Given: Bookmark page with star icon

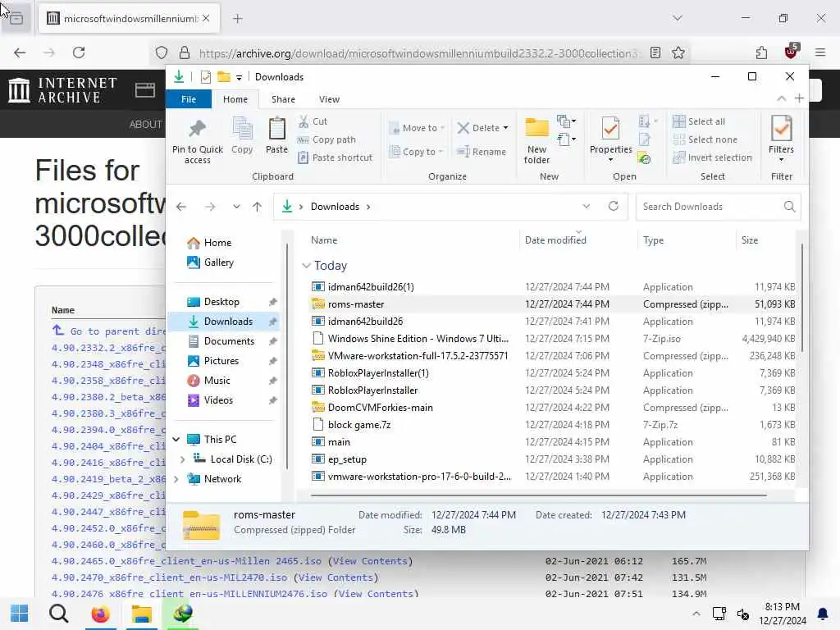Looking at the screenshot, I should (x=678, y=52).
